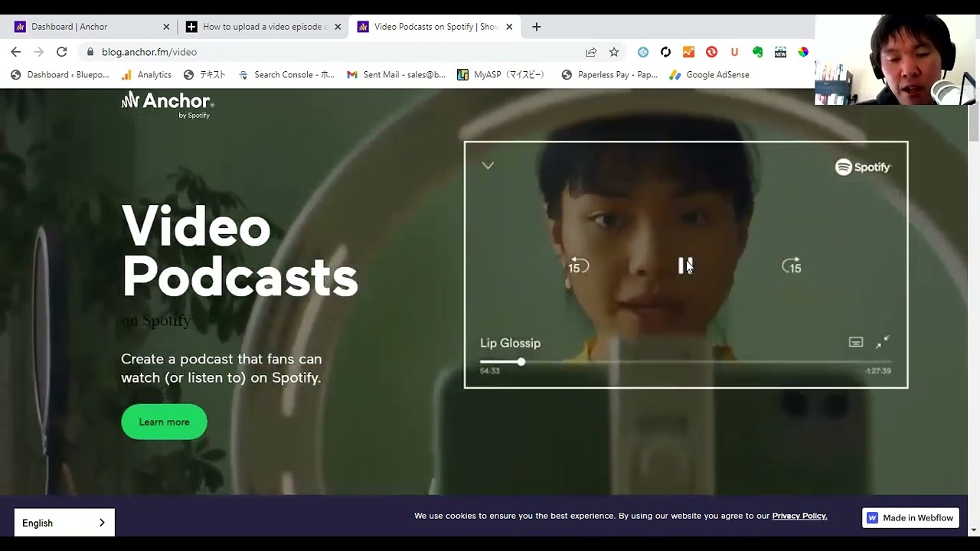Close the Dashboard | Anchor tab
The image size is (980, 551).
tap(166, 27)
